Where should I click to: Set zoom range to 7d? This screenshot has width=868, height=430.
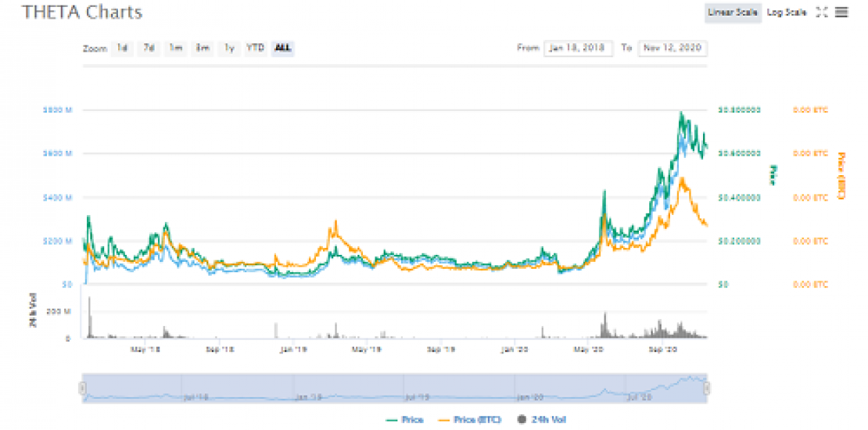click(x=149, y=48)
